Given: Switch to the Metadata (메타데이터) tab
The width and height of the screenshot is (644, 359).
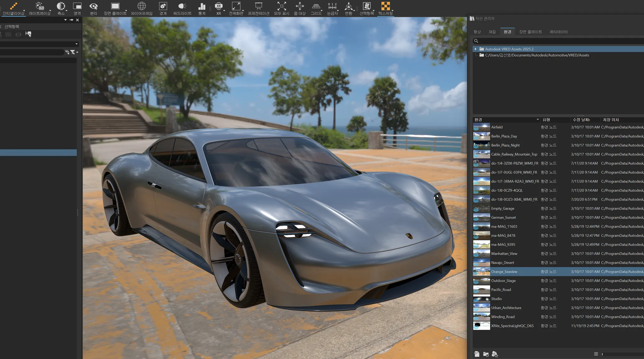Looking at the screenshot, I should (558, 32).
